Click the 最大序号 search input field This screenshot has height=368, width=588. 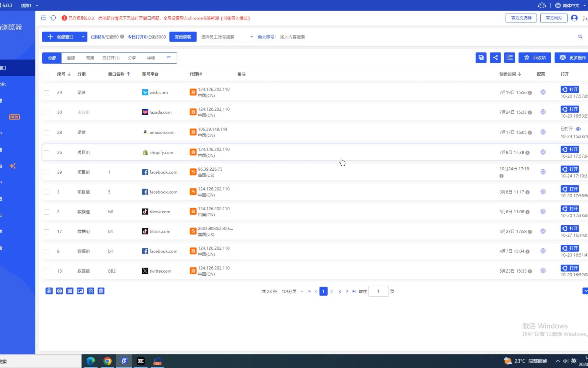(427, 37)
